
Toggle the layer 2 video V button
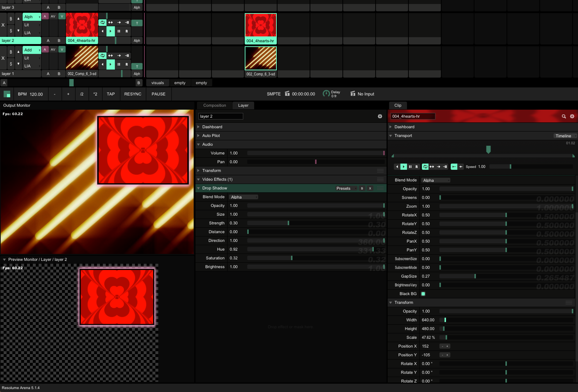point(62,16)
